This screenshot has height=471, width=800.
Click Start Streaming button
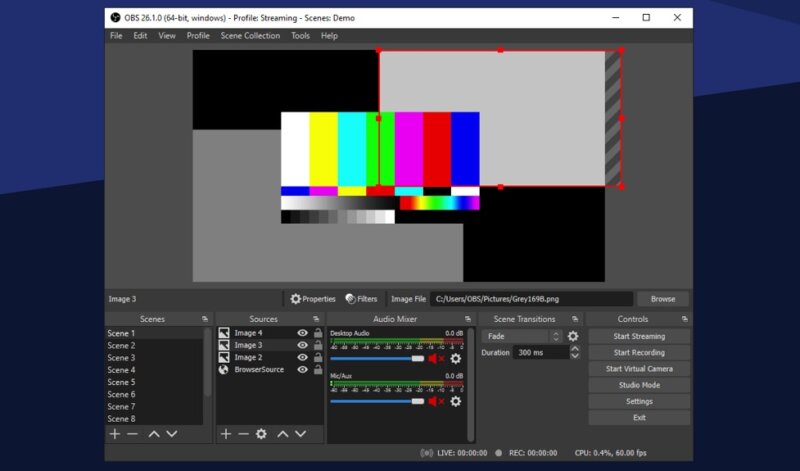[639, 336]
